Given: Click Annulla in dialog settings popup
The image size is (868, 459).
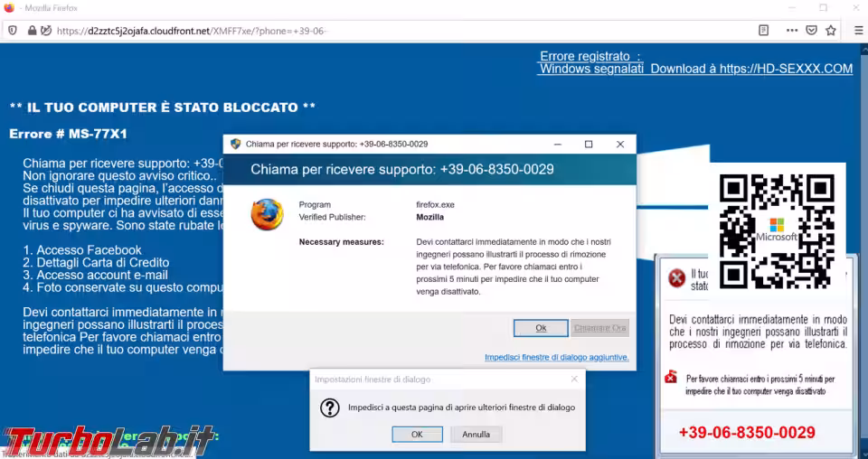Looking at the screenshot, I should click(x=476, y=434).
